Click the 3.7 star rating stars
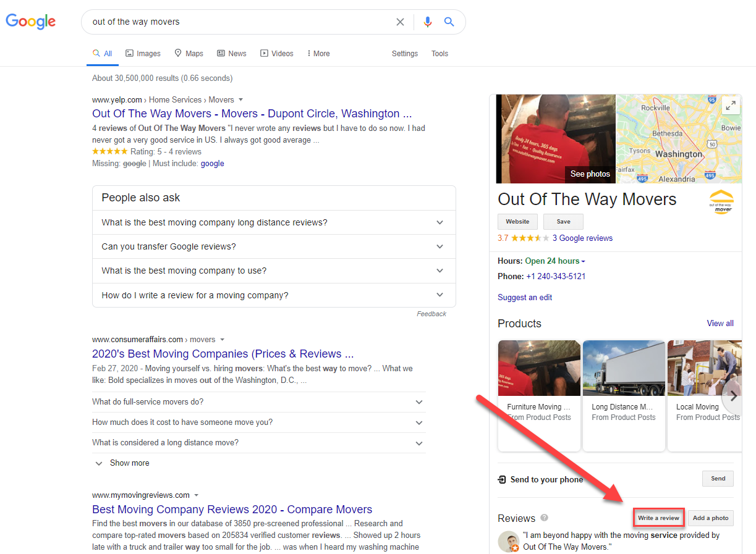 [529, 238]
